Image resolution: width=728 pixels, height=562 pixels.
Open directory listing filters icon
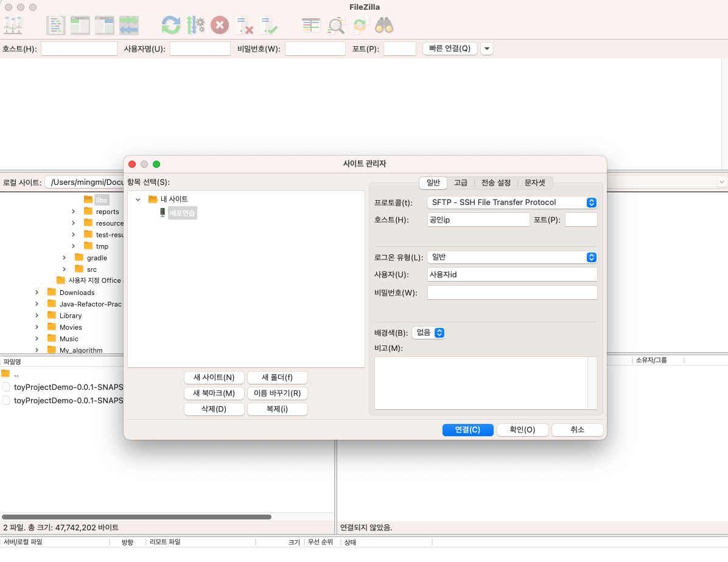click(x=311, y=25)
